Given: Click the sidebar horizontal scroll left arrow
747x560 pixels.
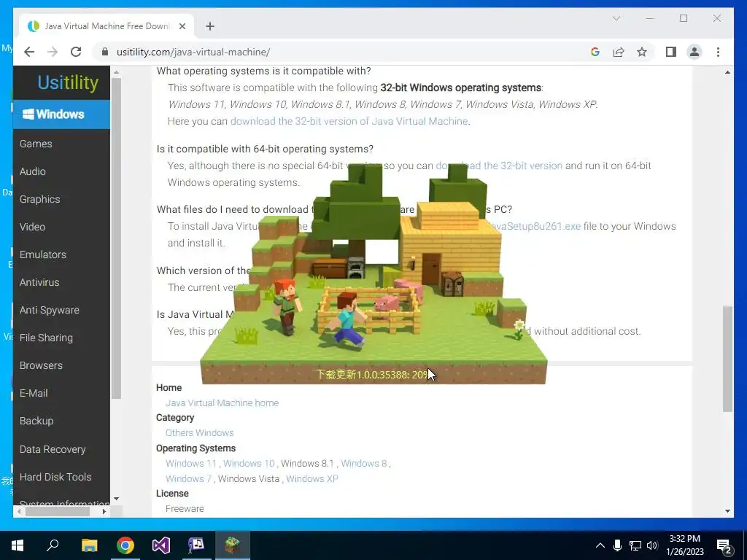Looking at the screenshot, I should pos(19,511).
